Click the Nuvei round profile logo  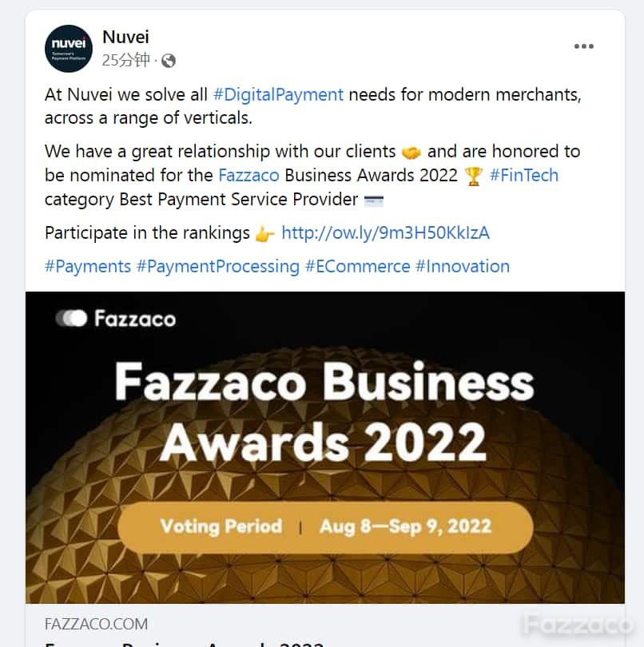pyautogui.click(x=69, y=48)
